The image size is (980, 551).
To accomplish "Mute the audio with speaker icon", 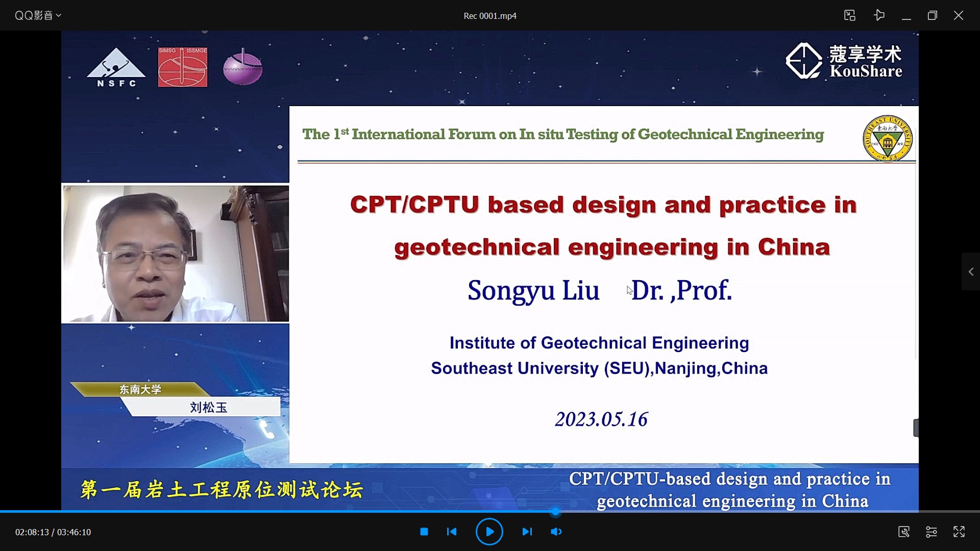I will (556, 532).
